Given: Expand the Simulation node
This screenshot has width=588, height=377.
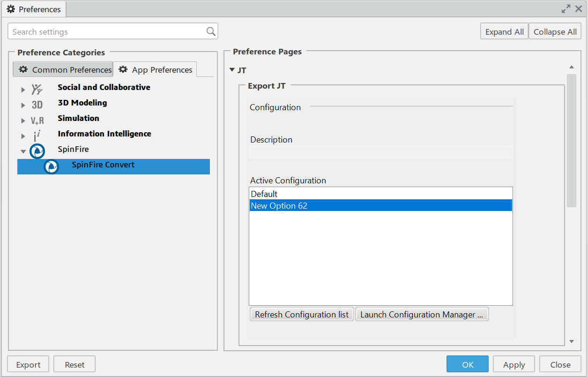Looking at the screenshot, I should pyautogui.click(x=23, y=121).
